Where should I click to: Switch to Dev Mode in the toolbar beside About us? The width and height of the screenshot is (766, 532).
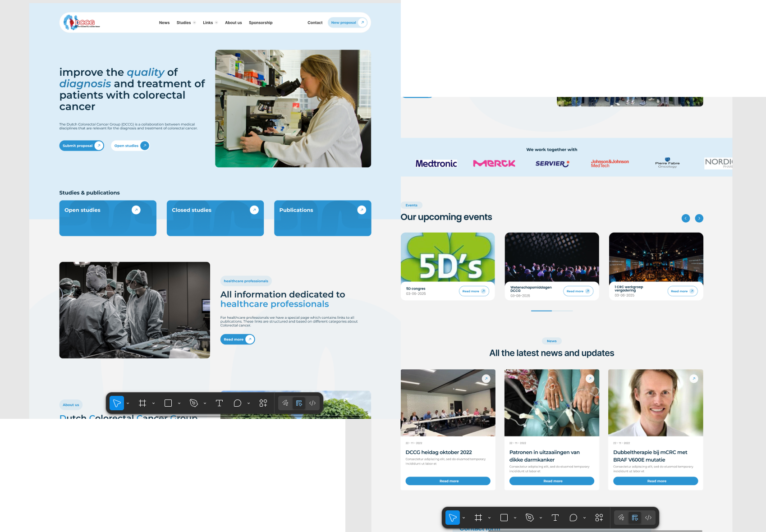[x=312, y=403]
